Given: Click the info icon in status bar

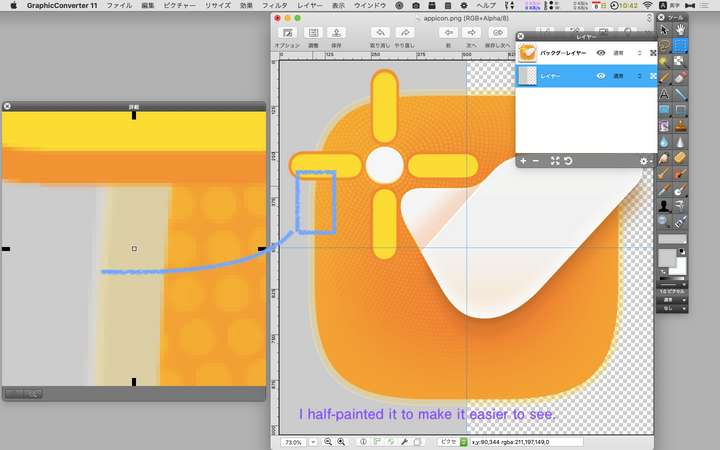Looking at the screenshot, I should coord(363,442).
